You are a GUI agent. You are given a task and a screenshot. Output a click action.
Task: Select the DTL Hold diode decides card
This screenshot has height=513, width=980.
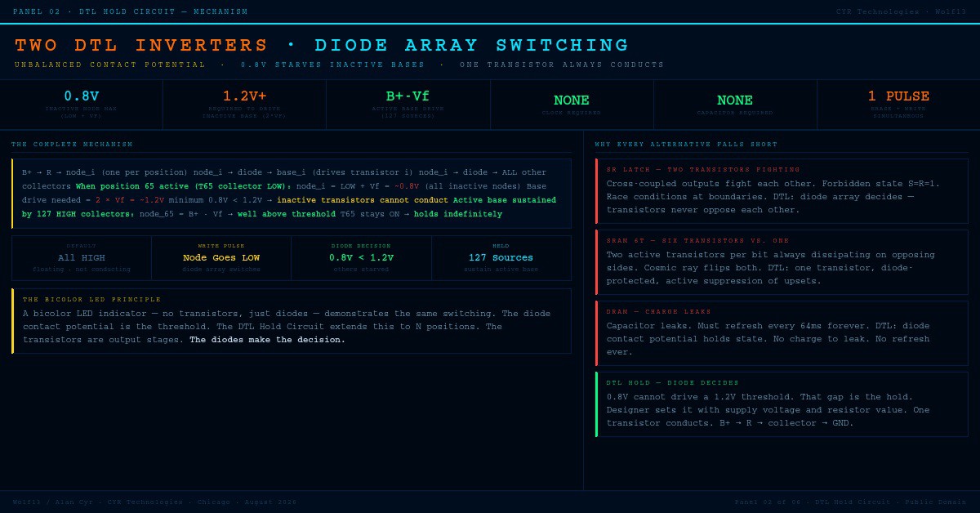(782, 404)
